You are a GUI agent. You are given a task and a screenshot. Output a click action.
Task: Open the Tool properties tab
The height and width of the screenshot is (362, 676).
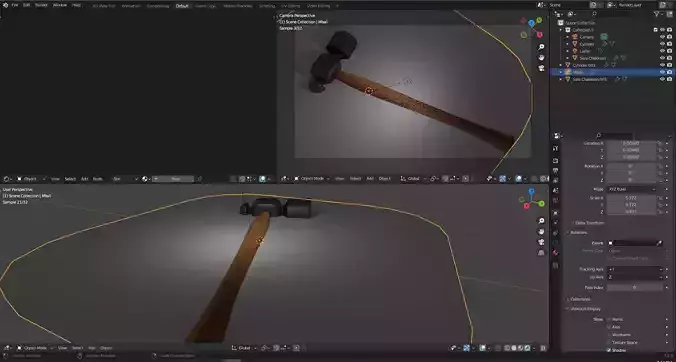point(556,148)
